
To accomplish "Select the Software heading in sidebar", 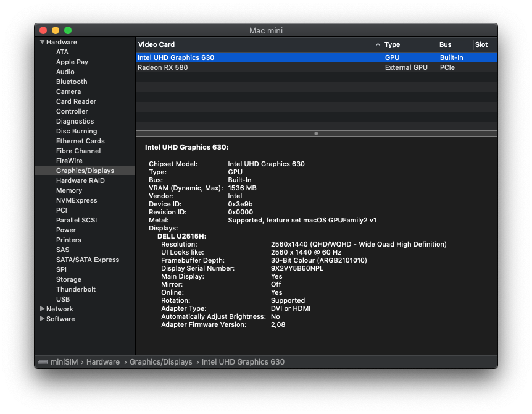I will pyautogui.click(x=60, y=319).
